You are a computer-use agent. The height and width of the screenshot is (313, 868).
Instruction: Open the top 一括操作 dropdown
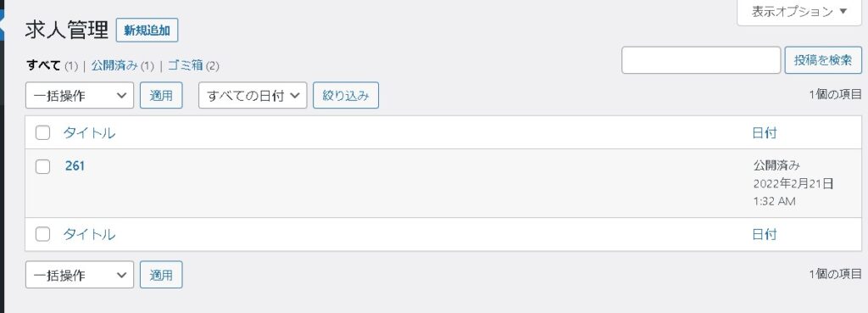pyautogui.click(x=80, y=95)
